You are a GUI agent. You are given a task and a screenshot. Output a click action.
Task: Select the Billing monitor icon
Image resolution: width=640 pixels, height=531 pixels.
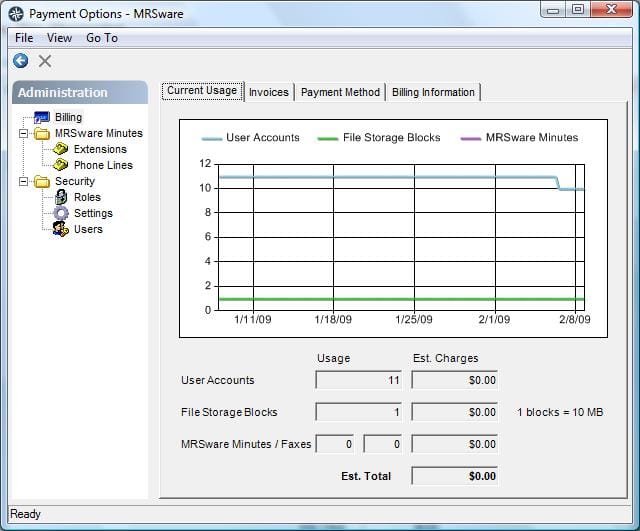(x=42, y=118)
